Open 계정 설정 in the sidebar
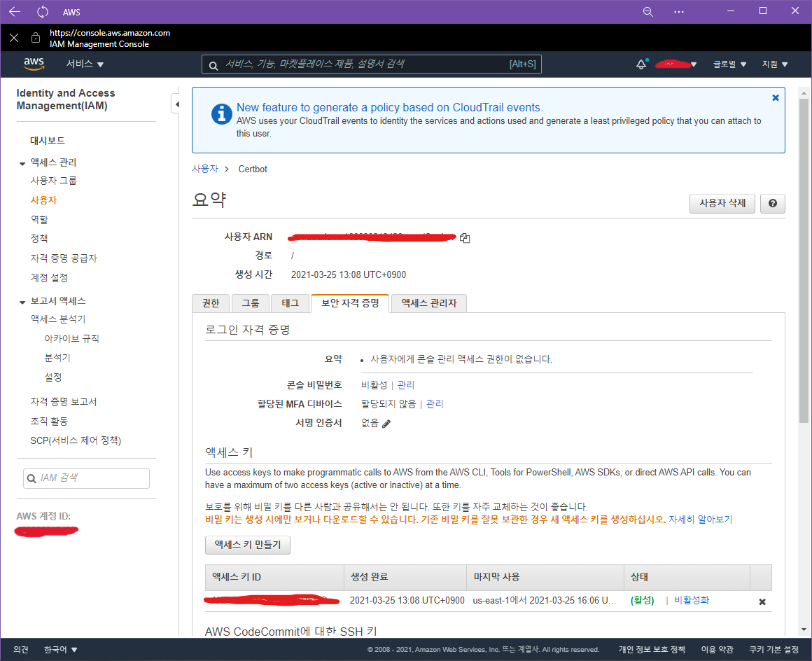 49,278
